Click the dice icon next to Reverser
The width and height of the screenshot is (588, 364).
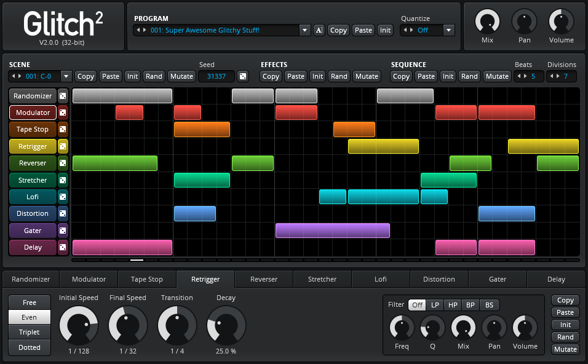click(63, 163)
